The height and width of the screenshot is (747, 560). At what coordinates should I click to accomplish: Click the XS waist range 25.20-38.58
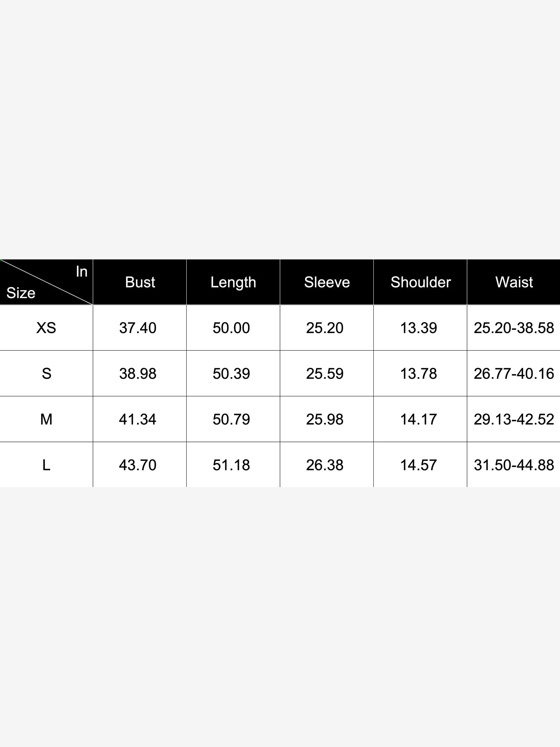coord(514,328)
